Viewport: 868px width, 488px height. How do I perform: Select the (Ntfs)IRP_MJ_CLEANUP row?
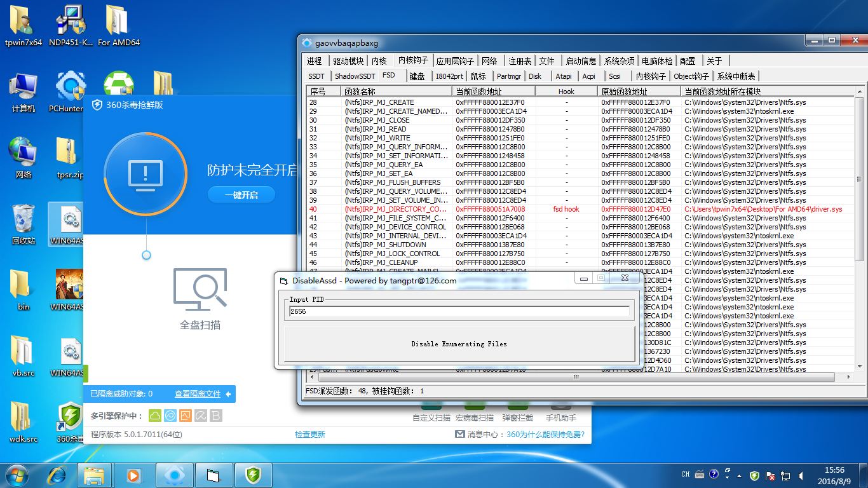coord(580,262)
